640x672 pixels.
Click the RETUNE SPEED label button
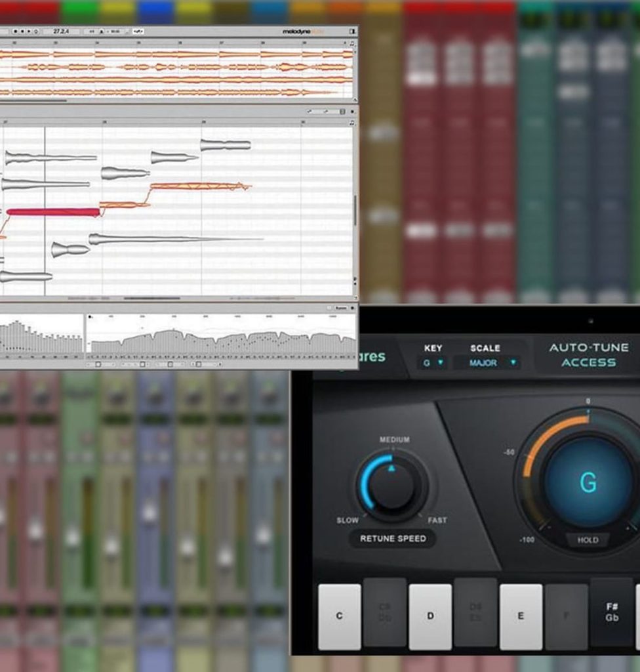[x=393, y=539]
